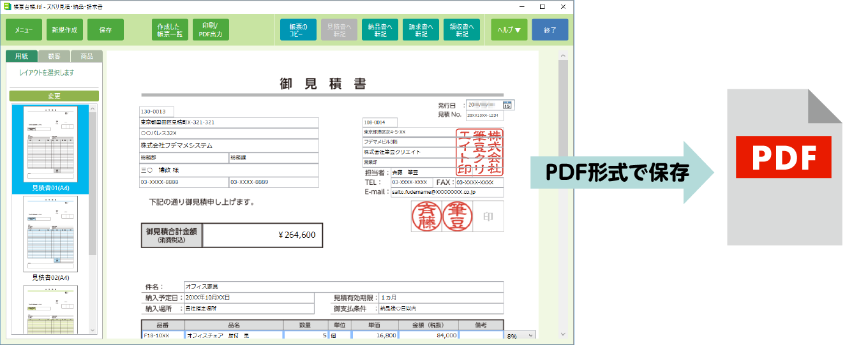This screenshot has width=868, height=345.
Task: Click the sender postal code 108-0014 field
Action: pyautogui.click(x=380, y=122)
